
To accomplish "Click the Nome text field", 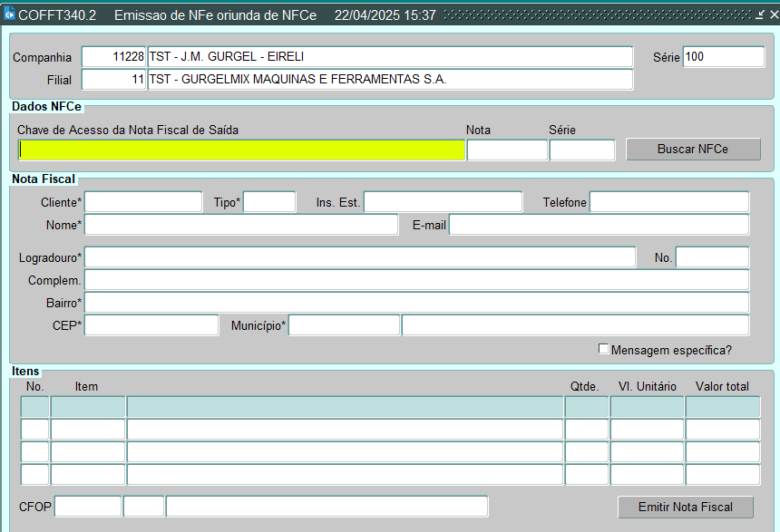I will point(240,225).
